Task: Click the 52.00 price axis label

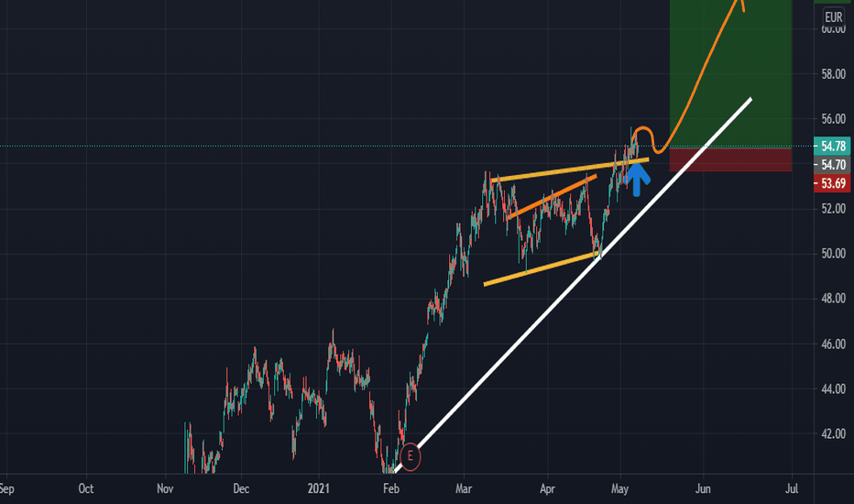Action: (833, 209)
